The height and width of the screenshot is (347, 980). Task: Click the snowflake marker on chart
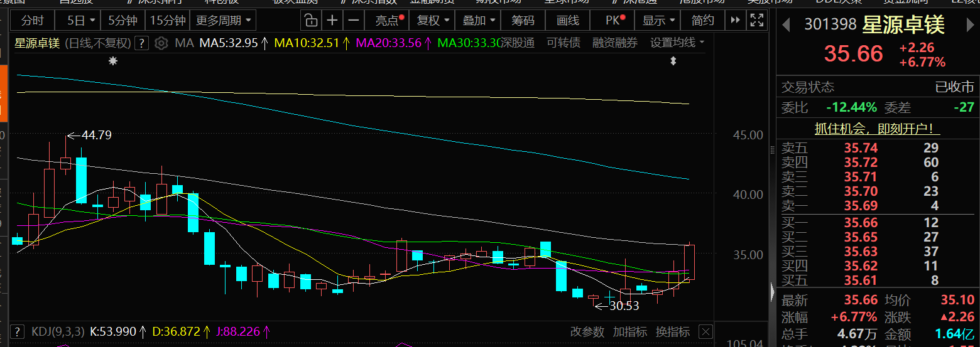point(113,61)
